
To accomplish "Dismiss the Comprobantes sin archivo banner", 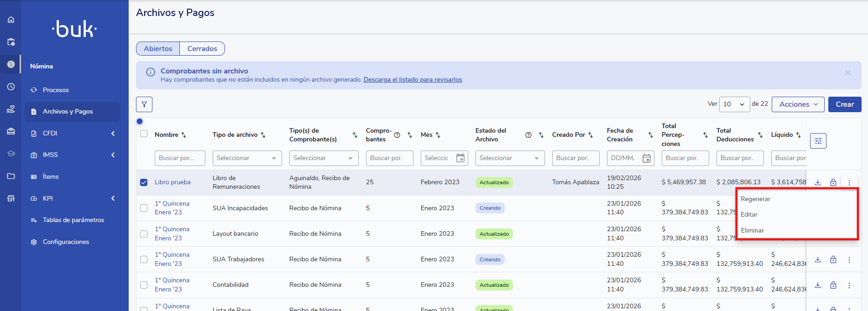I will point(847,73).
